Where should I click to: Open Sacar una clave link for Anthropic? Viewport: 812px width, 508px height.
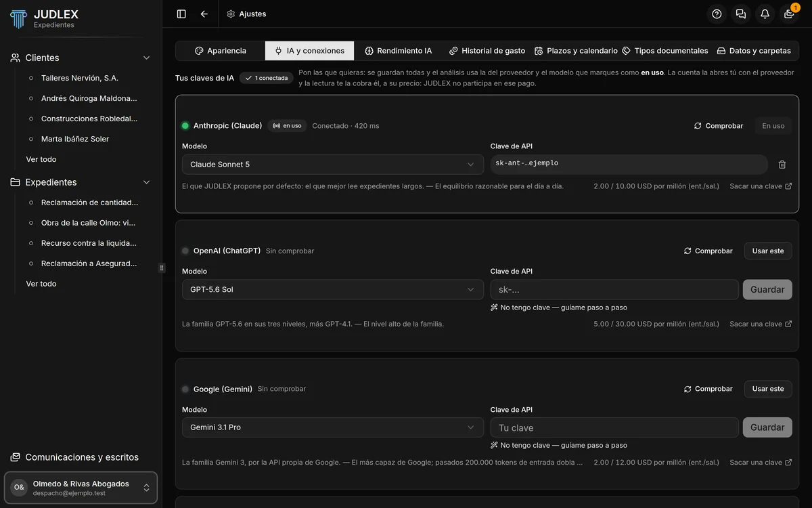(x=761, y=186)
